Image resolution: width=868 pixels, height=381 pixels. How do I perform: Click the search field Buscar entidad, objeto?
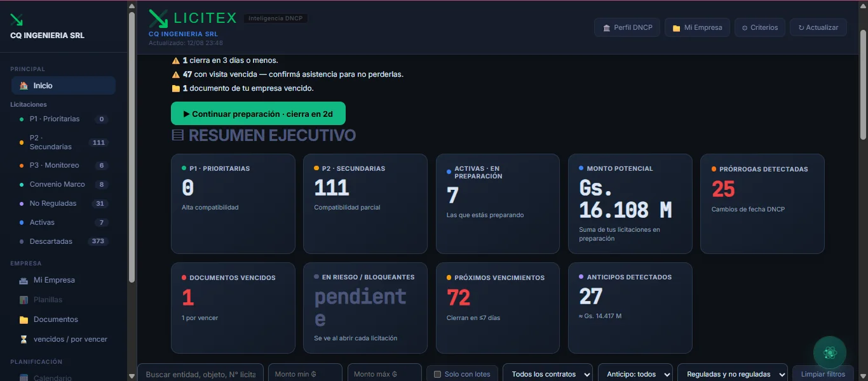(x=201, y=374)
